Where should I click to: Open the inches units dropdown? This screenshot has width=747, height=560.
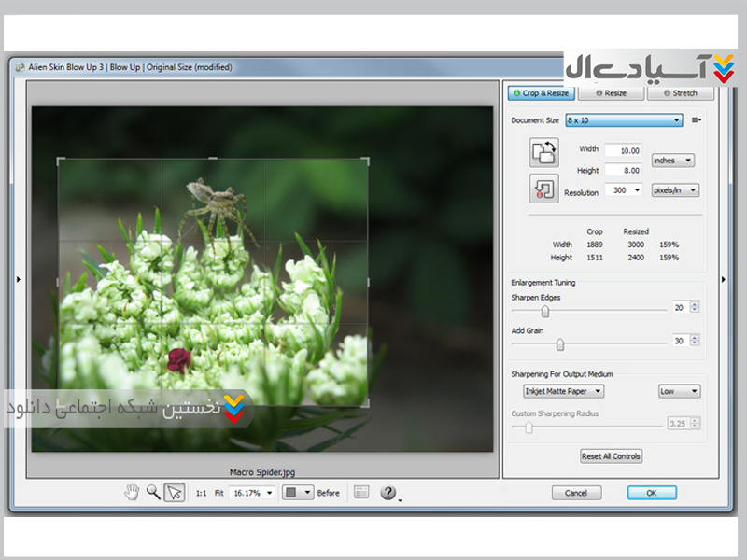672,161
